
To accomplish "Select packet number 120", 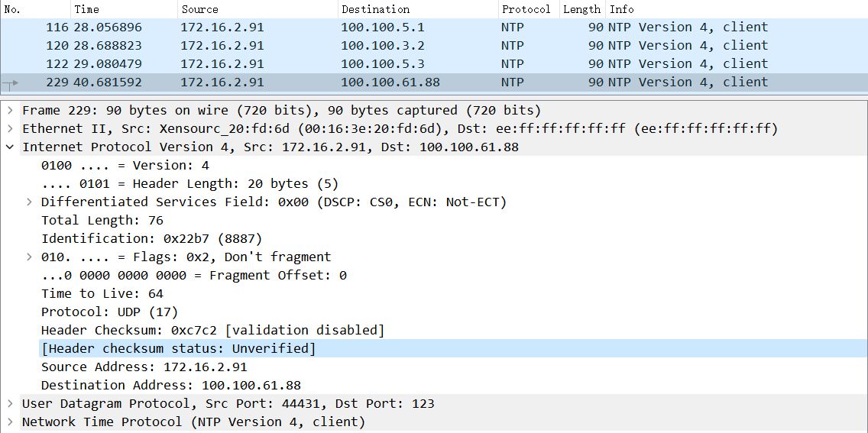I will click(x=434, y=45).
